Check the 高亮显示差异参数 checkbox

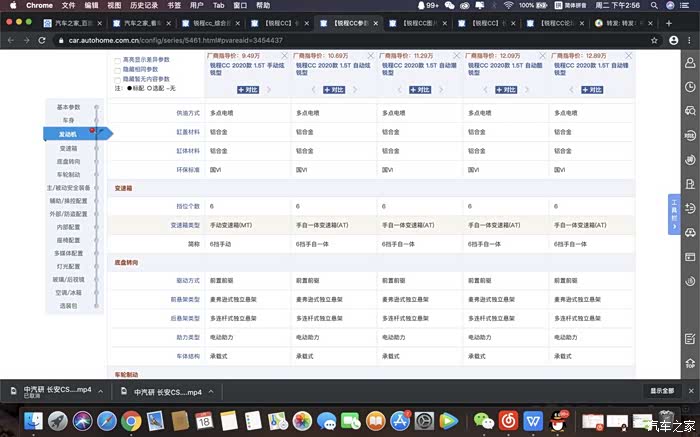tap(119, 60)
